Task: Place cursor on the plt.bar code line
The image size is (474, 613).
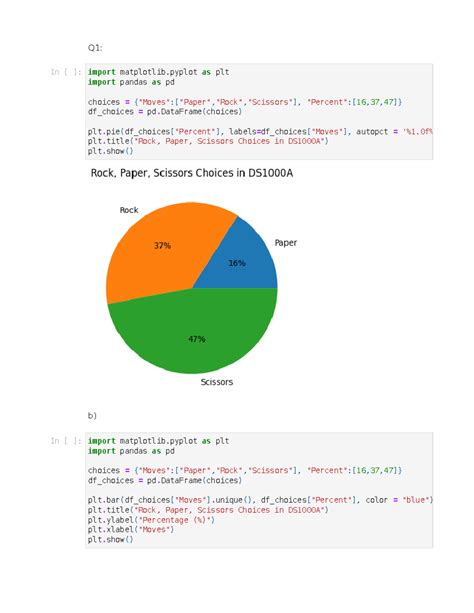Action: pos(260,500)
